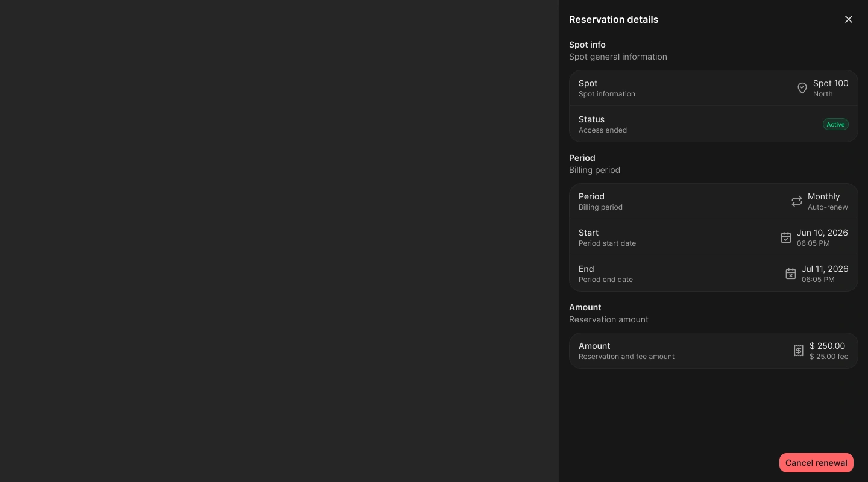
Task: Click the Period end date label
Action: pos(606,280)
